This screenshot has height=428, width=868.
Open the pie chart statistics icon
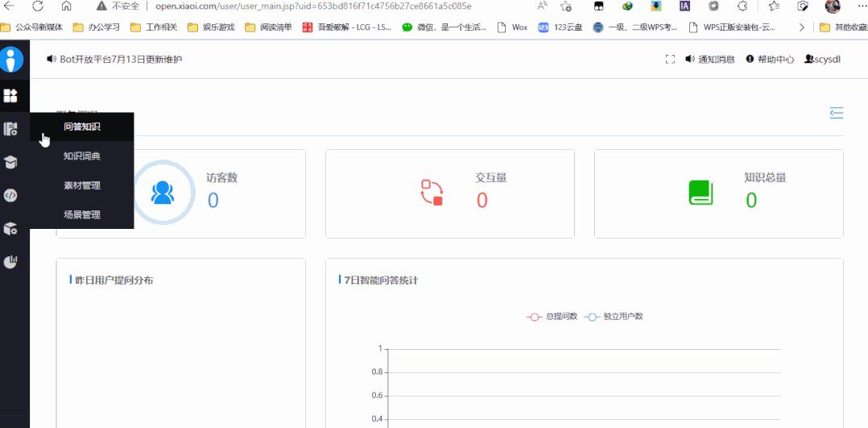click(10, 262)
